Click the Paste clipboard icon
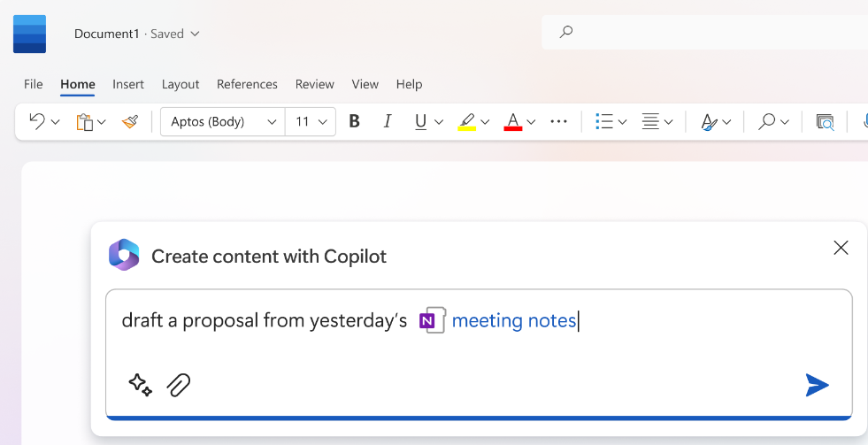868x445 pixels. [85, 122]
